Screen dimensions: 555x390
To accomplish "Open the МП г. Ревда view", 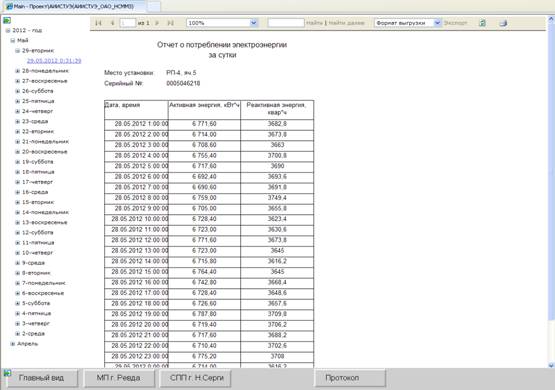I will click(119, 378).
